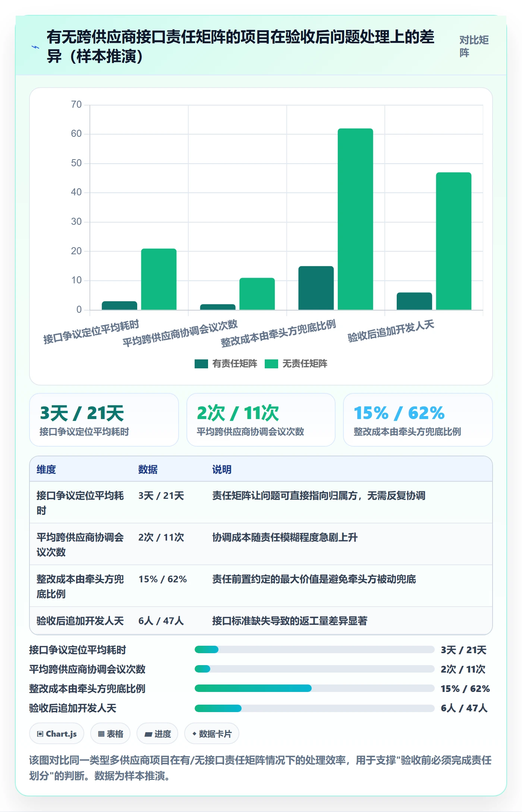Click table cell 协调成本随责任模糊程度急剧上升
This screenshot has width=522, height=812.
pos(285,537)
